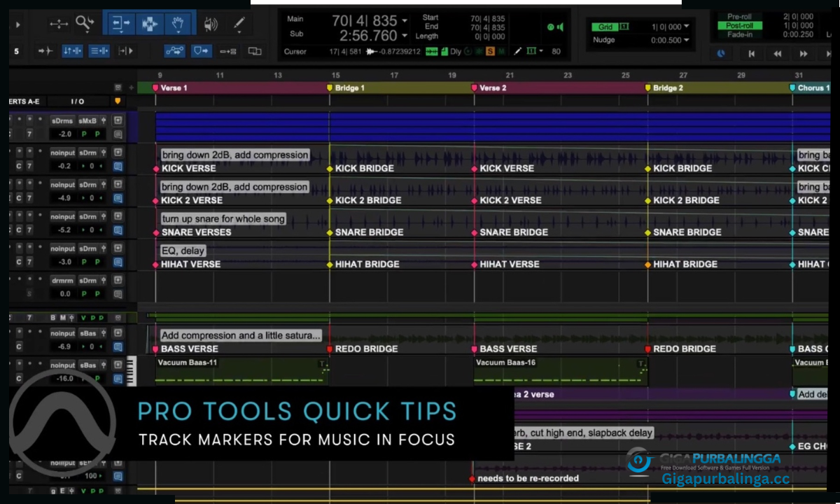This screenshot has width=840, height=504.
Task: Click the 'turn up snare for whole song' note
Action: tap(223, 219)
